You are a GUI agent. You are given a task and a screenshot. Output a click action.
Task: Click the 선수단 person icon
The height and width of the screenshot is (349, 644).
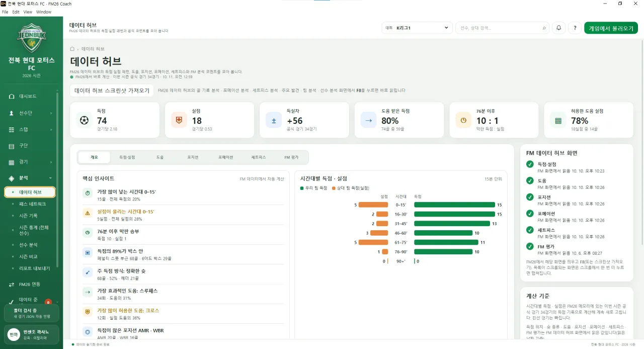click(12, 113)
